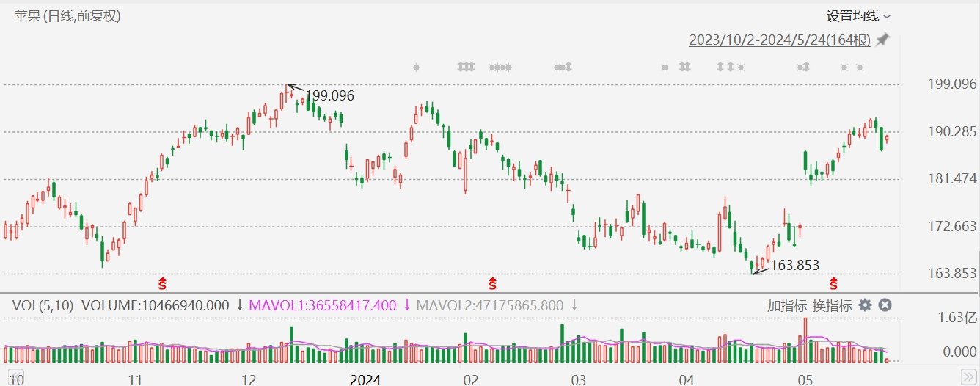Click the 199.096 high price annotation

[329, 95]
